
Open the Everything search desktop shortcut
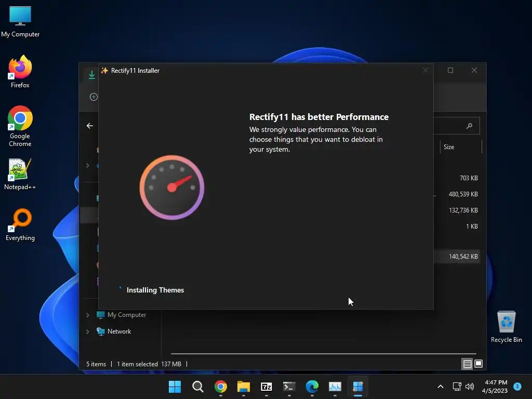(x=20, y=224)
